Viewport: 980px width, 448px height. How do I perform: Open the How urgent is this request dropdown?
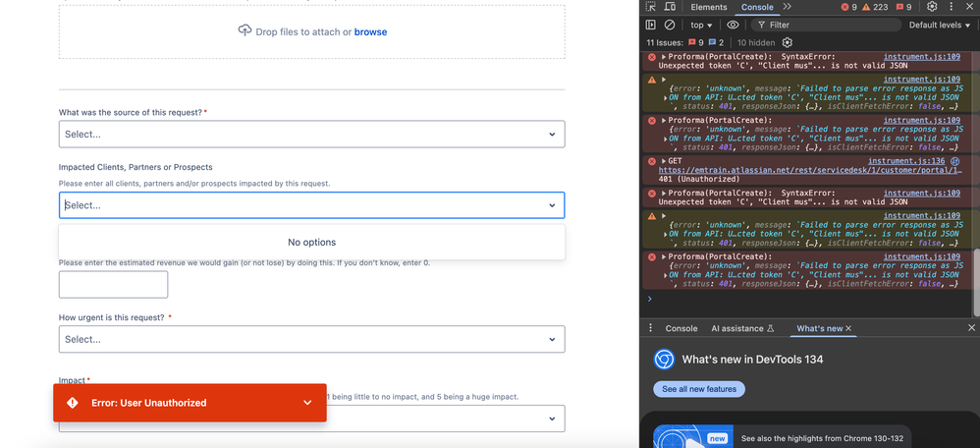point(312,339)
